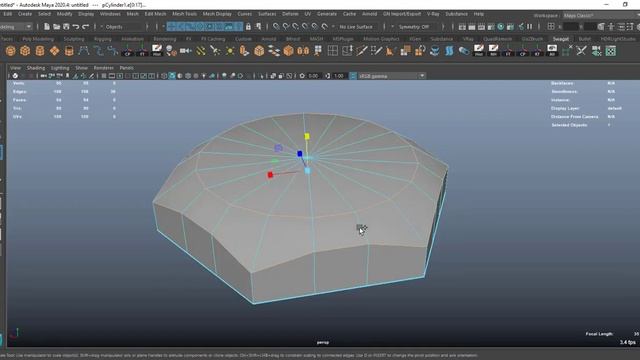The width and height of the screenshot is (640, 360).
Task: Switch to the Motion Graphics shelf tab
Action: click(x=381, y=39)
